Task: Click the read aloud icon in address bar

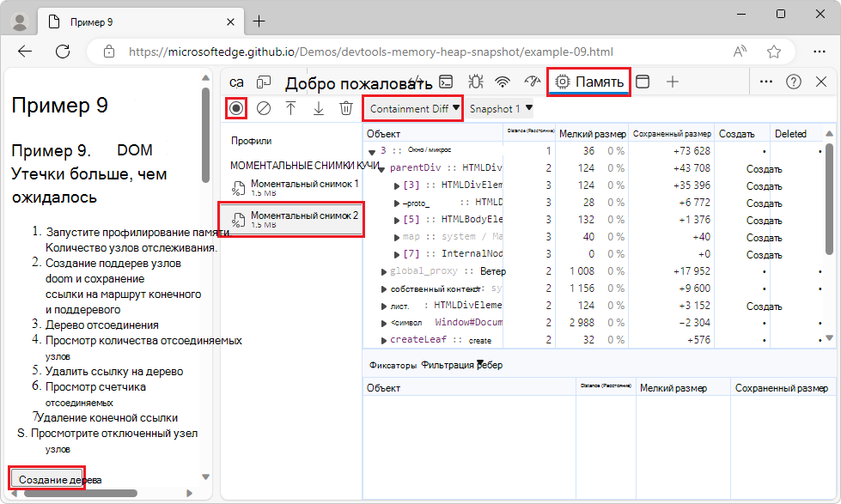Action: pos(740,52)
